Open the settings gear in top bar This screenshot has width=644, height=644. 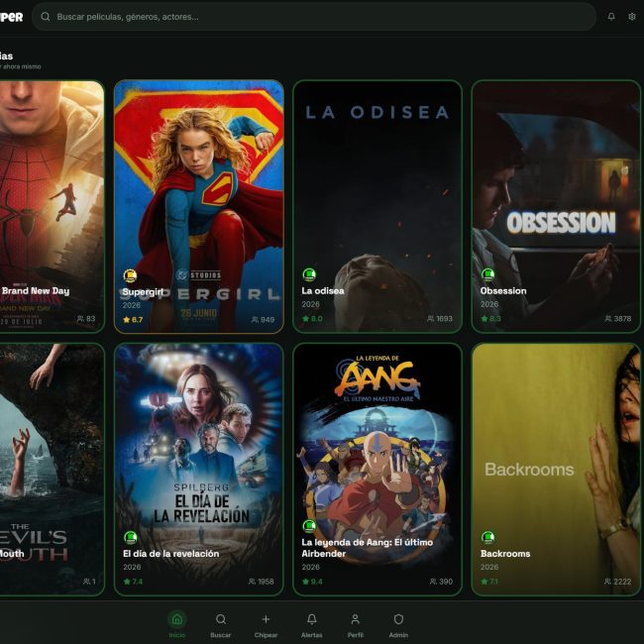(632, 17)
